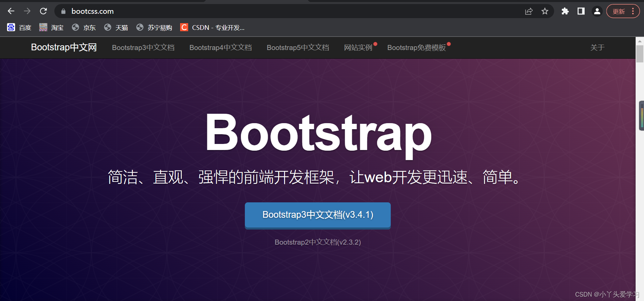
Task: Bookmark this page with star icon
Action: 545,11
